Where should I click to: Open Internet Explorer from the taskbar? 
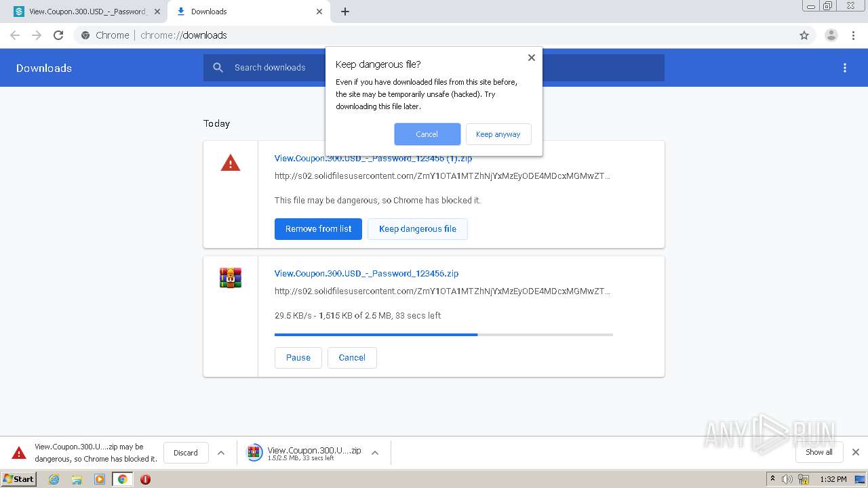pos(54,479)
